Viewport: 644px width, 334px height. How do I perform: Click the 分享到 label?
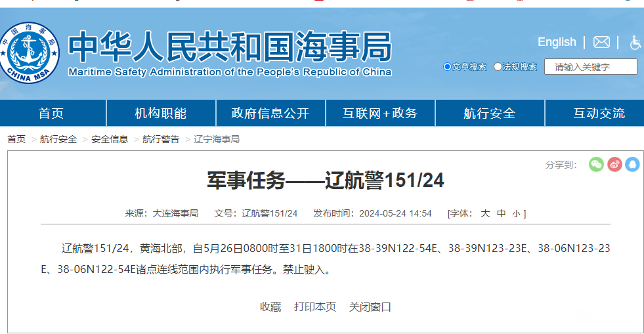tap(561, 165)
